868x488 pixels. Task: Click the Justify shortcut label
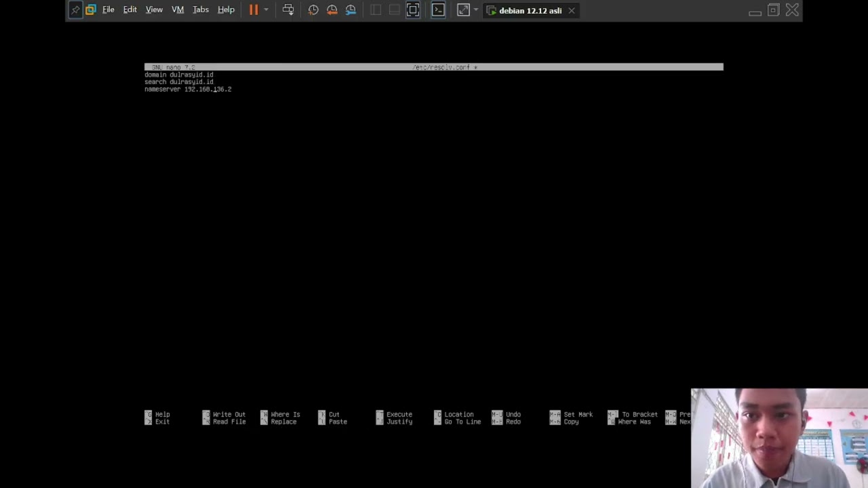[399, 422]
